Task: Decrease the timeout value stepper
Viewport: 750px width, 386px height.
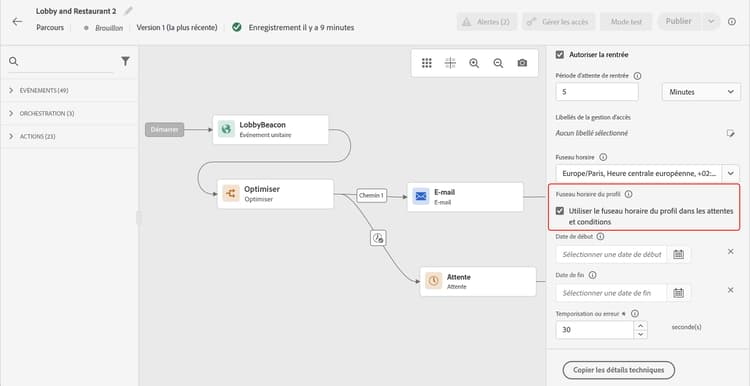Action: click(640, 334)
